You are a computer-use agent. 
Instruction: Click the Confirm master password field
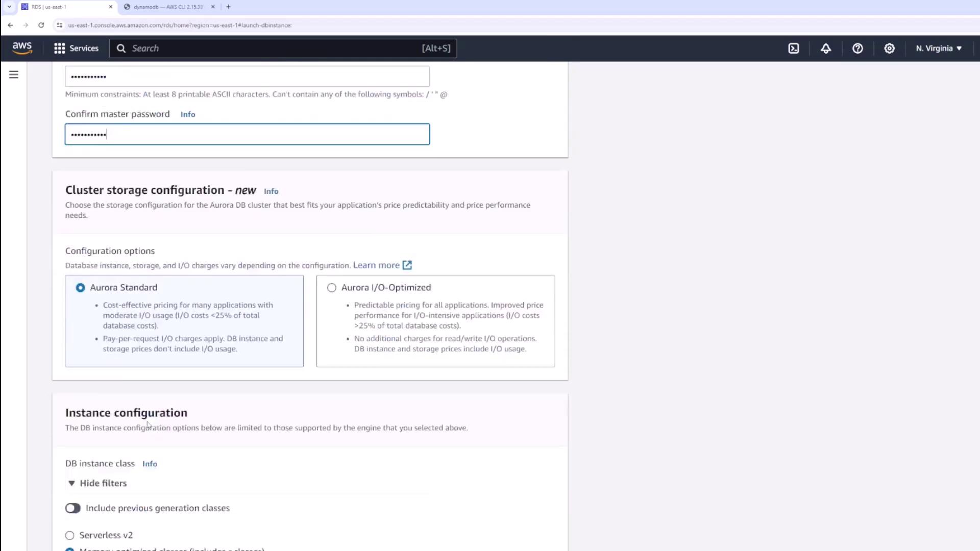pos(247,134)
